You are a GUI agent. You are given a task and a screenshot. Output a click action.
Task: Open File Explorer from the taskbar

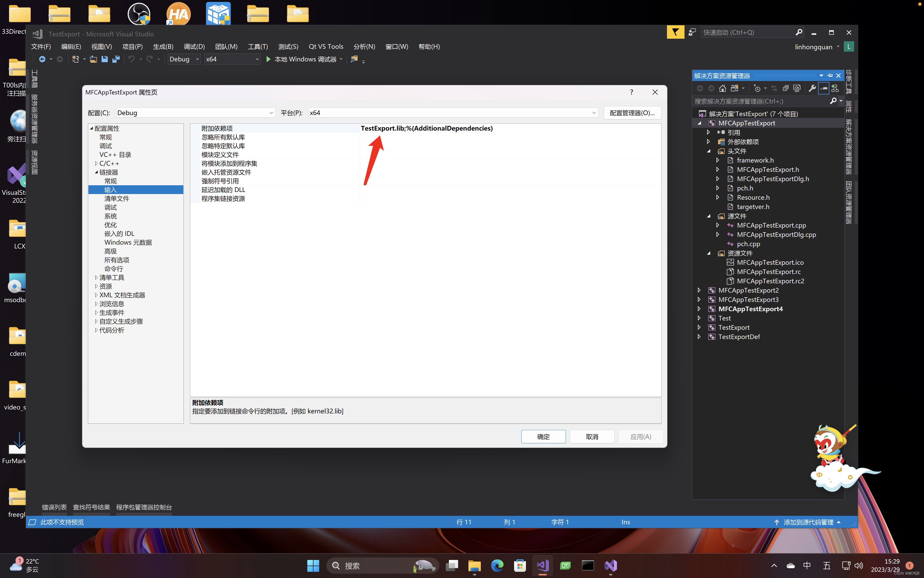point(474,565)
